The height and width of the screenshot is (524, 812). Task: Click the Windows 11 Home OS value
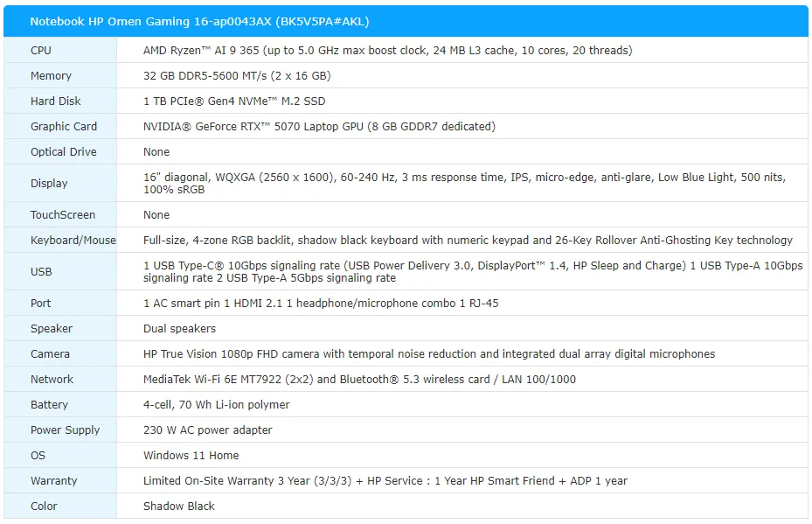[191, 456]
